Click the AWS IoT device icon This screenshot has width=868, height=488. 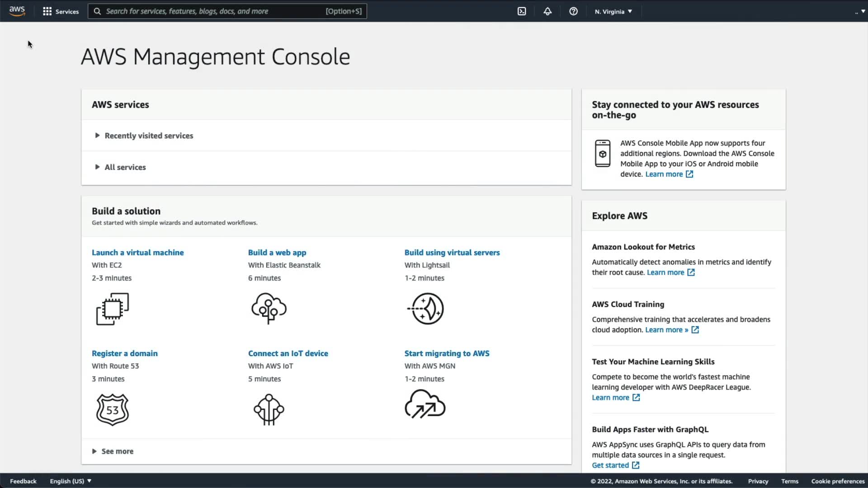click(269, 410)
